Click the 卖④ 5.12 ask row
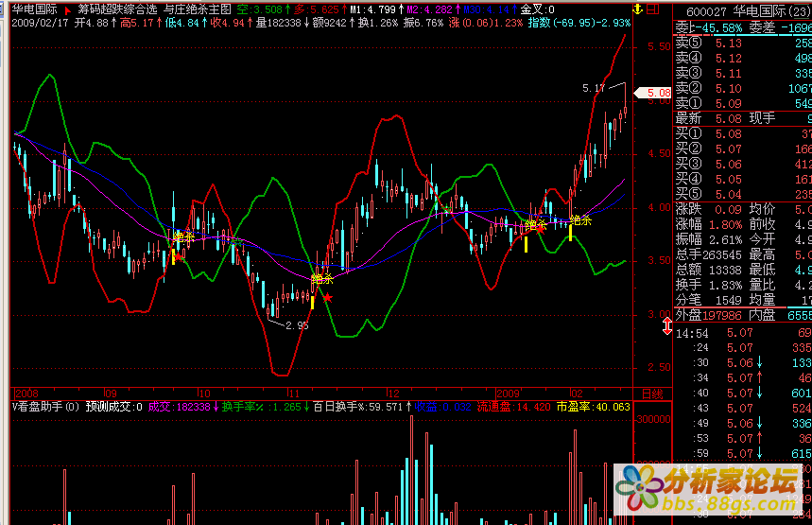Viewport: 812px width, 525px height. point(743,58)
